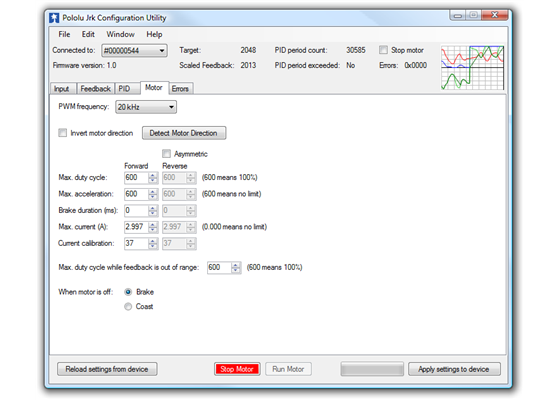The width and height of the screenshot is (560, 400).
Task: Expand the Connected to device dropdown
Action: click(134, 51)
